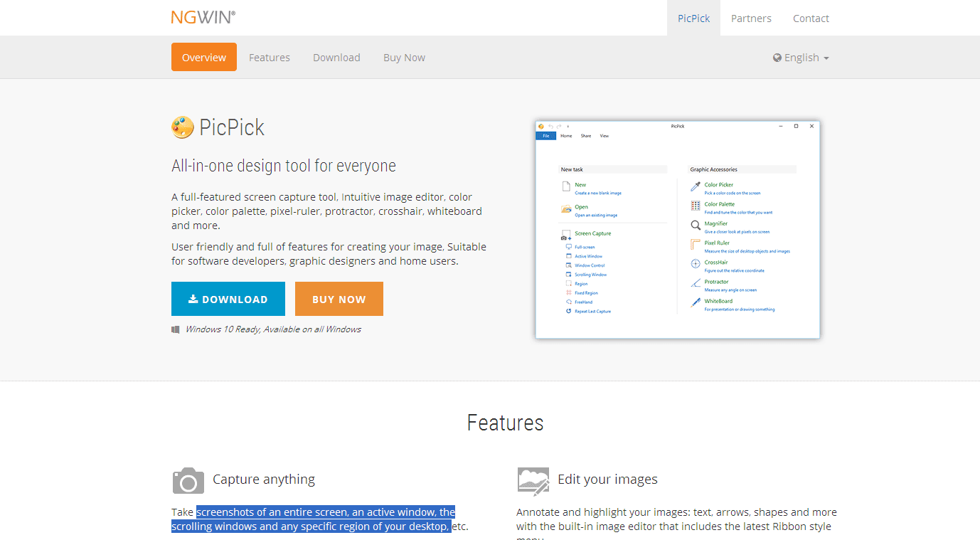Open the Buy Now tab in navigation
Screen dimensions: 980x540
click(x=404, y=58)
